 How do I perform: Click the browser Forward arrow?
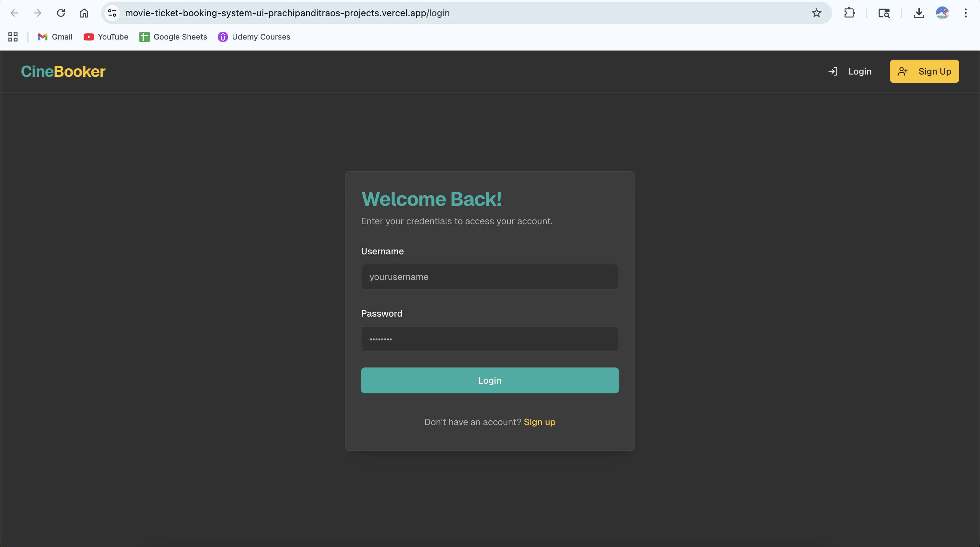pyautogui.click(x=37, y=13)
